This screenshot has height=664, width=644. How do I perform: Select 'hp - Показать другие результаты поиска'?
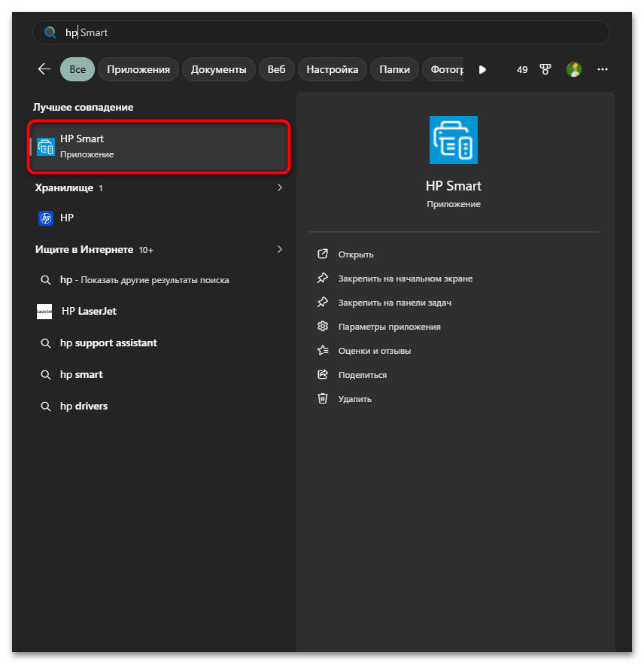[159, 280]
